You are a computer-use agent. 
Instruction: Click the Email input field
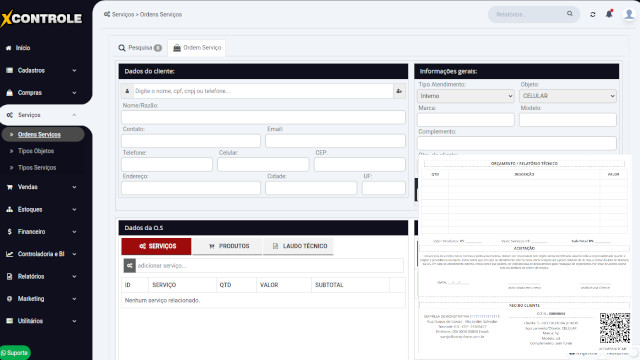click(x=335, y=141)
